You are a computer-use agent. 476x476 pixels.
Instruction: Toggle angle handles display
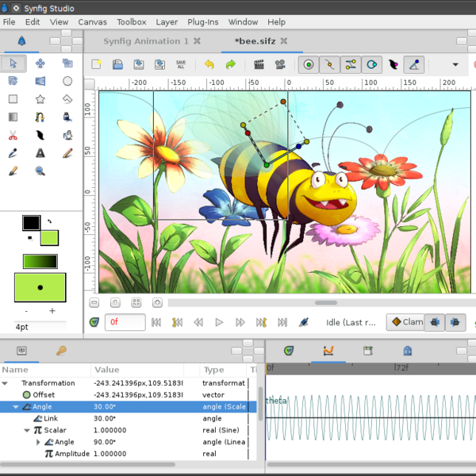pyautogui.click(x=414, y=64)
